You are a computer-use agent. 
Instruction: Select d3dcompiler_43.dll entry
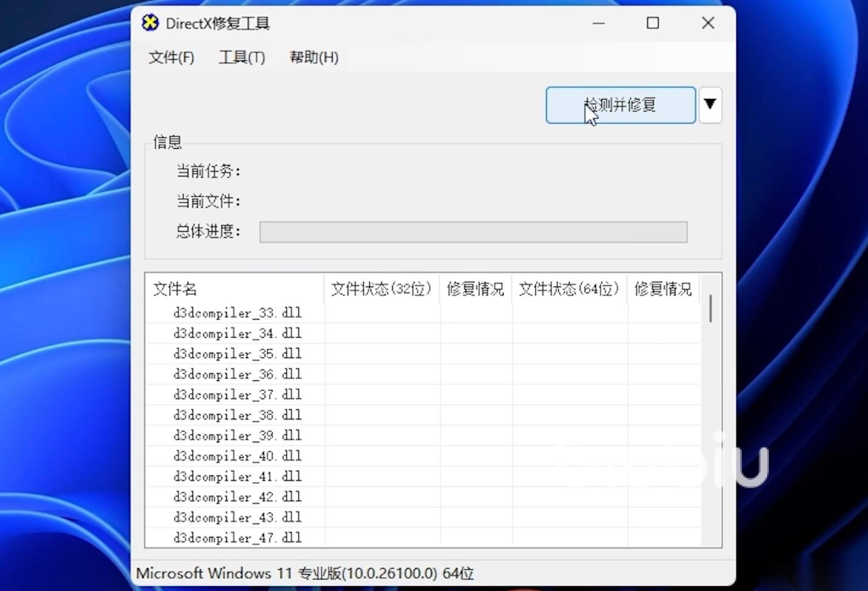(238, 518)
